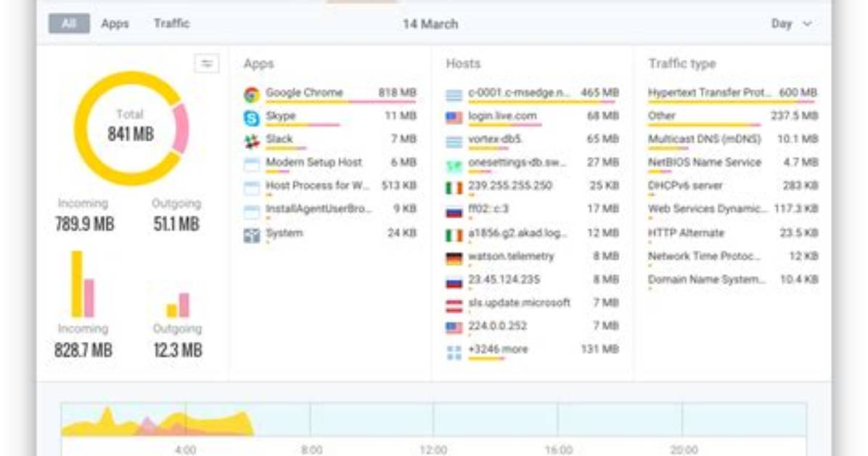Select the Slack app row
Image resolution: width=868 pixels, height=456 pixels.
coord(330,141)
